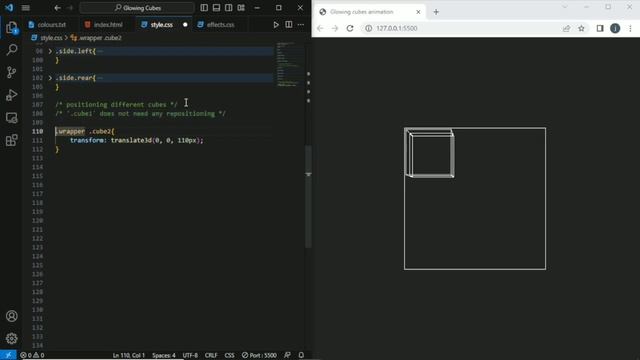Go back in the browser
640x360 pixels.
[x=320, y=28]
